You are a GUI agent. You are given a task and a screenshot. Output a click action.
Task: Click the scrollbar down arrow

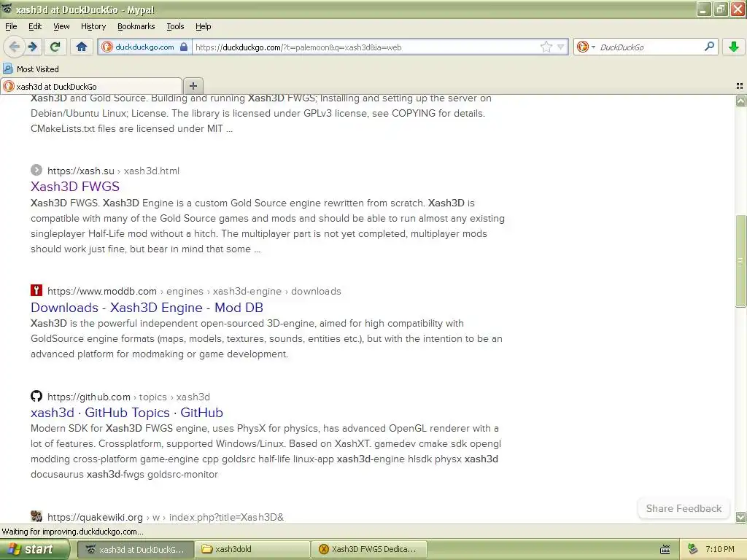tap(740, 517)
